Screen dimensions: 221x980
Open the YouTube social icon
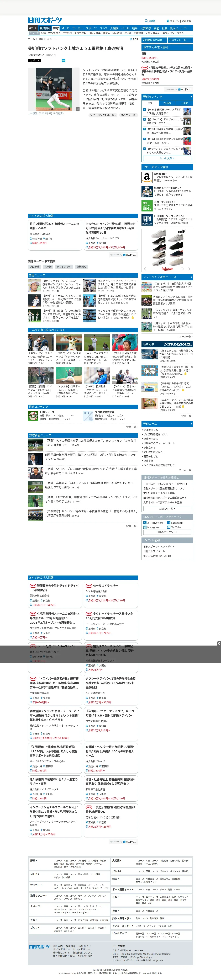[x=169, y=527]
